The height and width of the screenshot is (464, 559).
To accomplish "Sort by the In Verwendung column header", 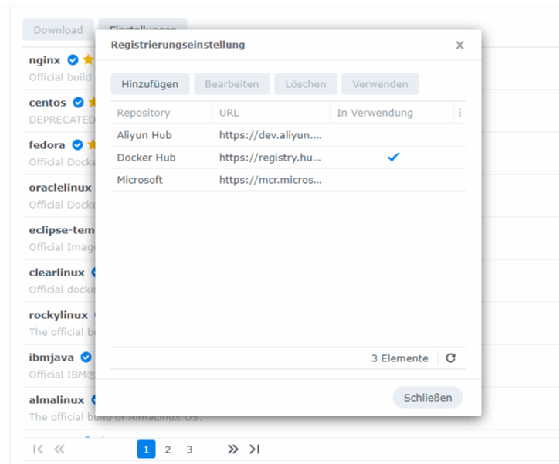I will point(392,113).
